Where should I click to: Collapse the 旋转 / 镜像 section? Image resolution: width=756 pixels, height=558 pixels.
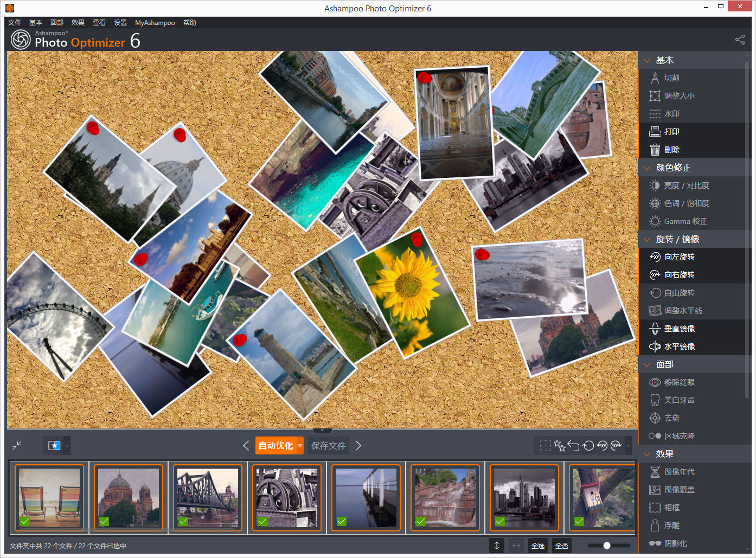[x=647, y=240]
